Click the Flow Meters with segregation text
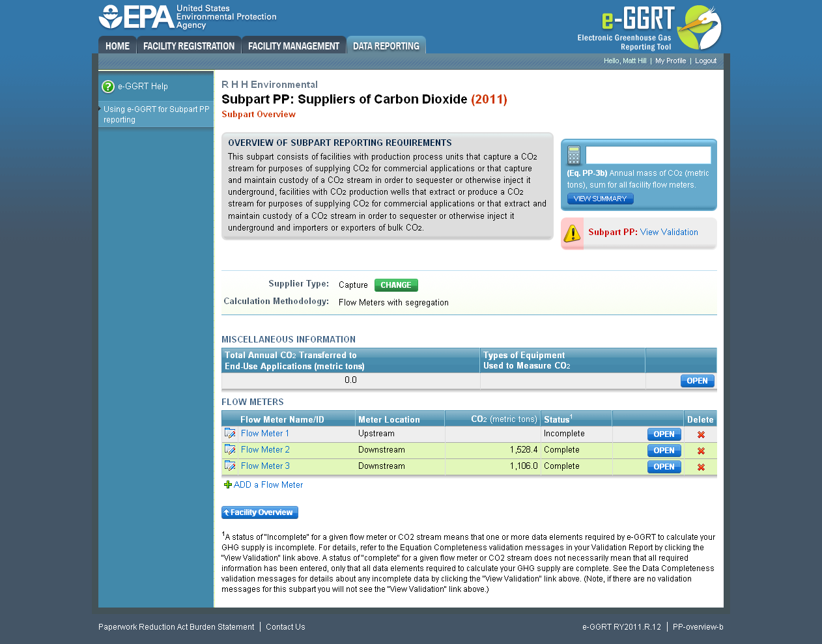 coord(393,303)
